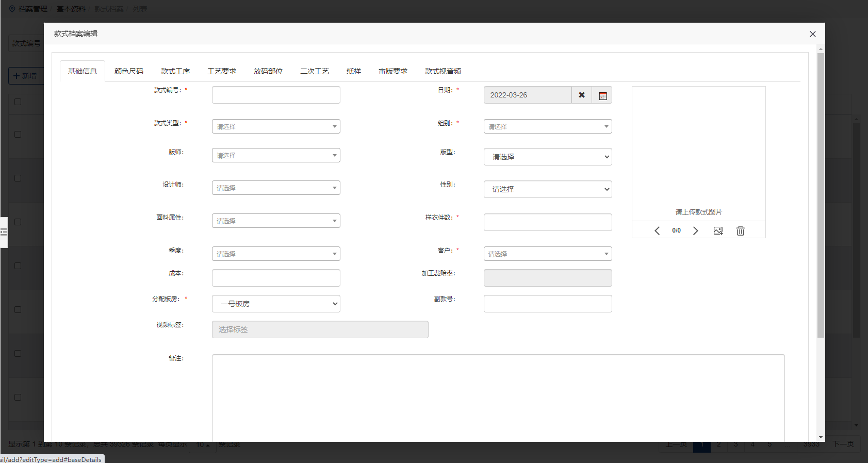Open the 工艺要求 tab
The image size is (868, 463).
click(222, 71)
